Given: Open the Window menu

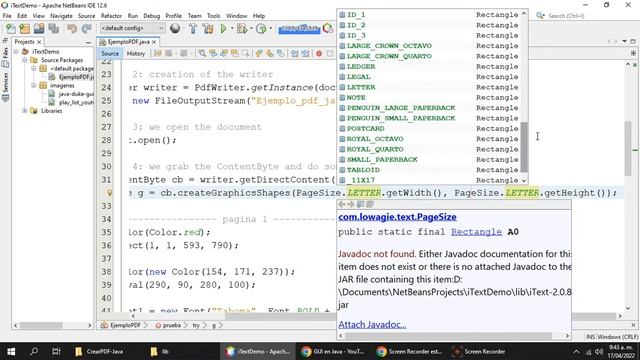Looking at the screenshot, I should 236,16.
